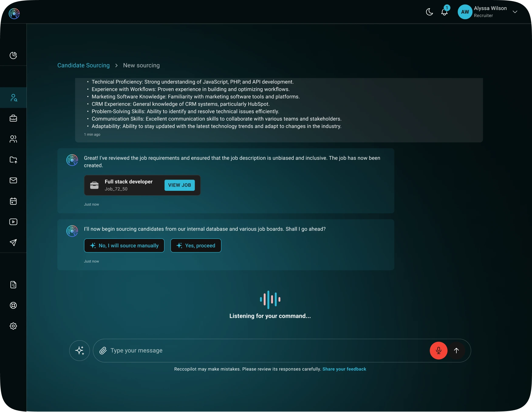Click the briefcase icon in the job card
This screenshot has height=412, width=532.
click(94, 185)
